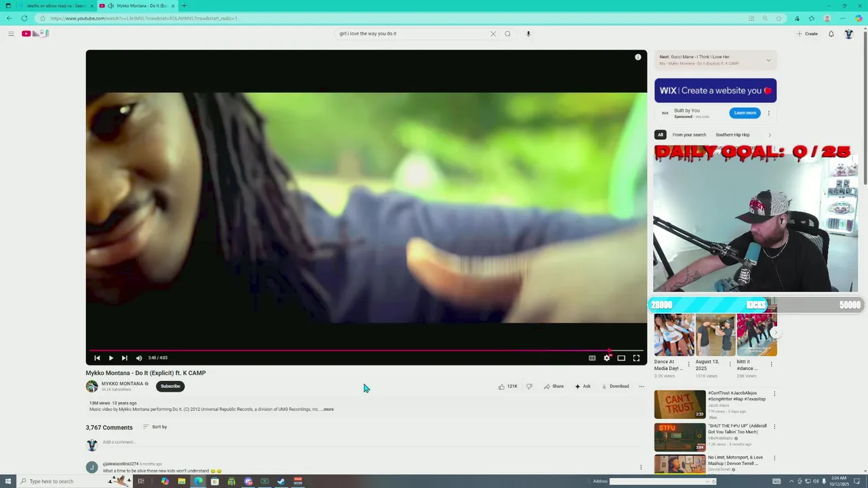The image size is (868, 488).
Task: Open a new browser tab
Action: 184,5
